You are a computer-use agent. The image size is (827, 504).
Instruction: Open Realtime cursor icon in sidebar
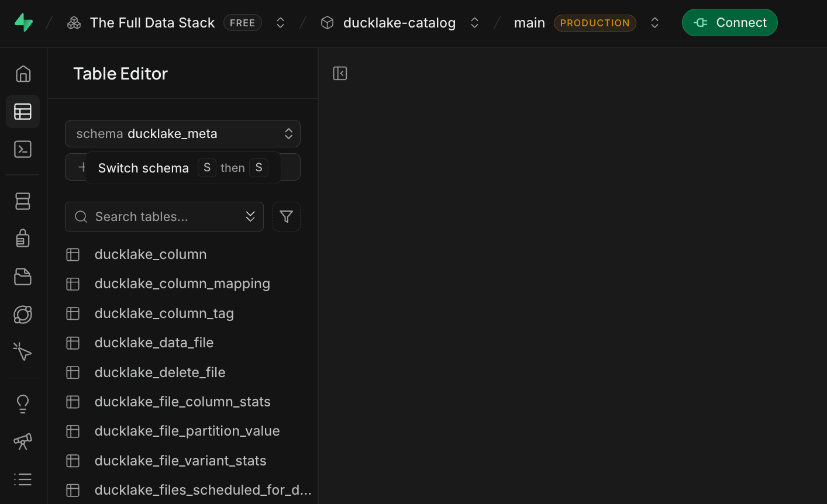tap(23, 352)
